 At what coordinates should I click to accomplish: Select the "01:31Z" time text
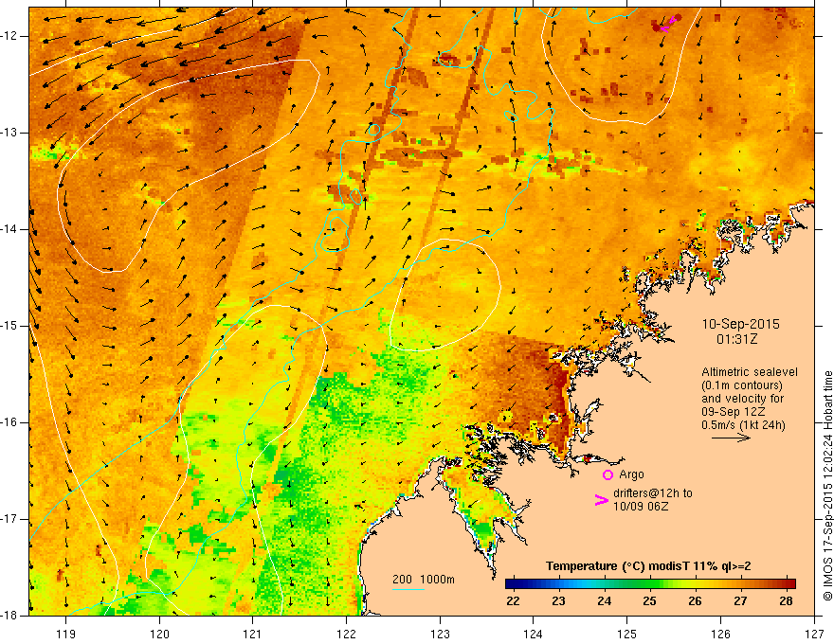[x=736, y=339]
